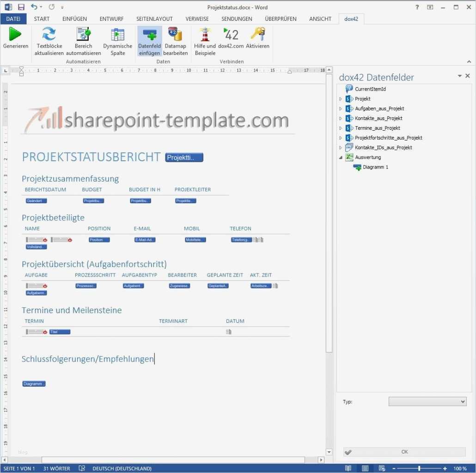Switch to START tab
The height and width of the screenshot is (473, 476).
point(42,19)
